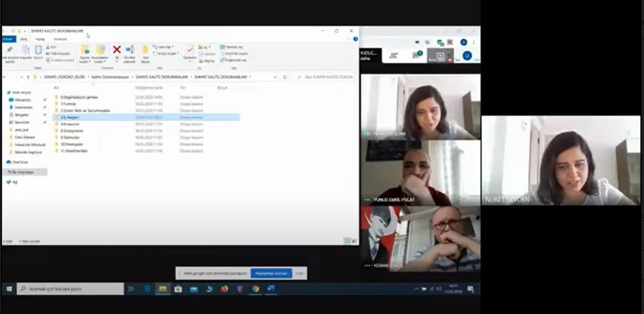Switch to the Paylaş ribbon tab

pyautogui.click(x=40, y=39)
